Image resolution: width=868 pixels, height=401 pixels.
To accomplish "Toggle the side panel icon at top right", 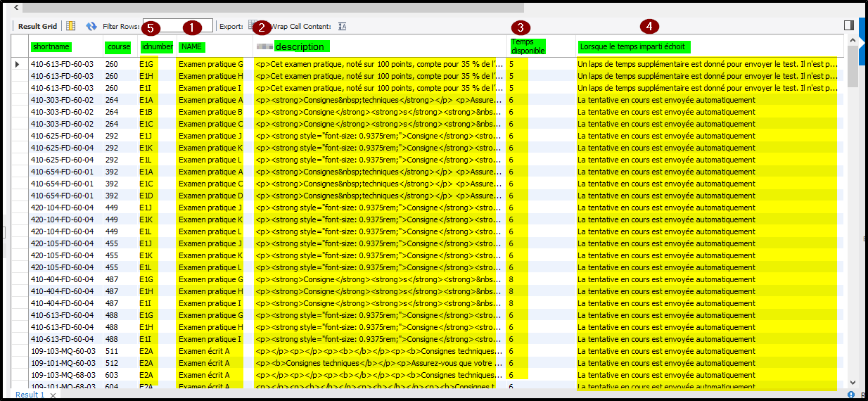I will pos(848,25).
